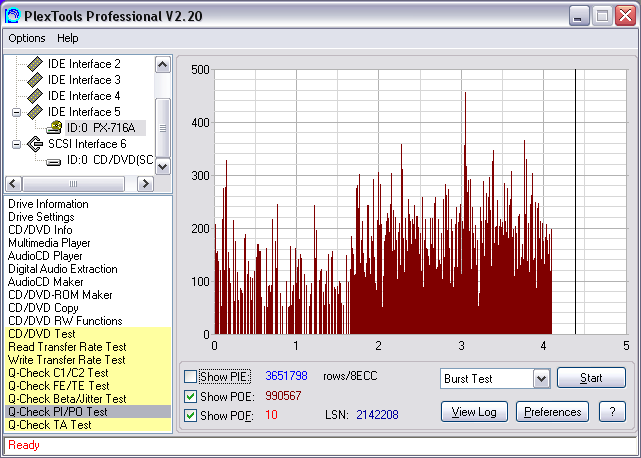
Task: Click the tree horizontal scroll right arrow
Action: coord(145,184)
